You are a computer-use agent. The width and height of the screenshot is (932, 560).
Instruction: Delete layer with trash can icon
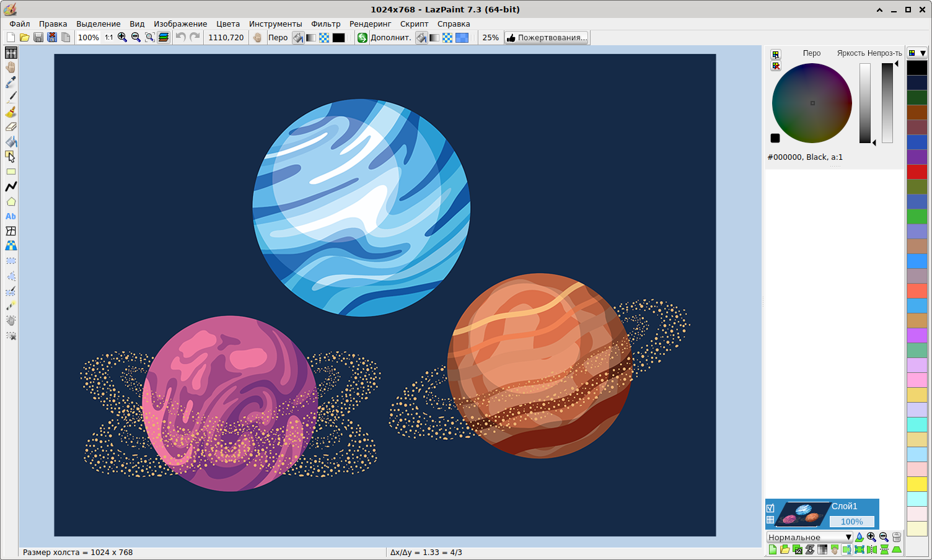point(897,537)
